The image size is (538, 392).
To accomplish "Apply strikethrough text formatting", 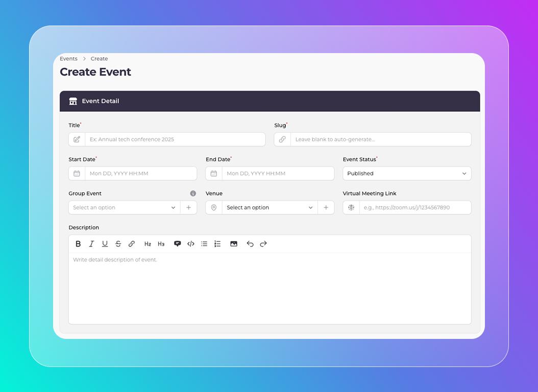I will (x=118, y=244).
